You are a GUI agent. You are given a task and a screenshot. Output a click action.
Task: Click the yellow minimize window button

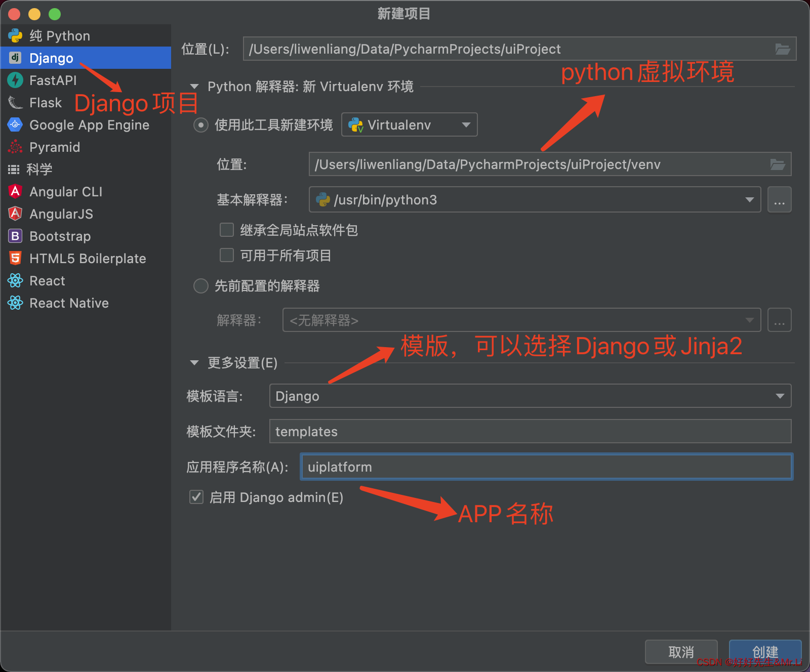tap(34, 14)
